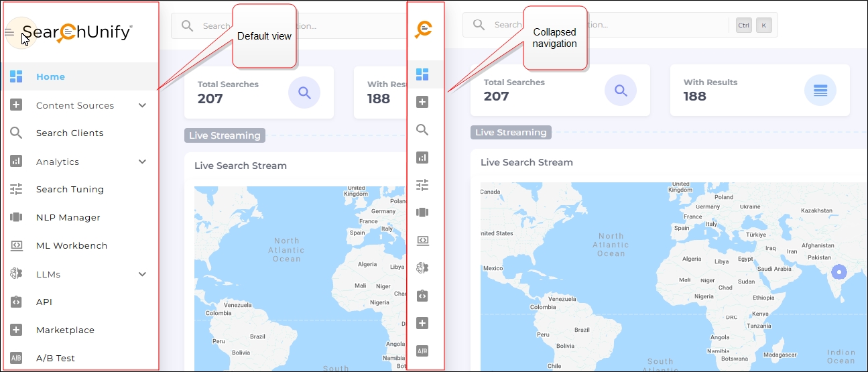Open Home dashboard icon in collapsed navigation
Viewport: 868px width, 372px height.
pyautogui.click(x=422, y=74)
